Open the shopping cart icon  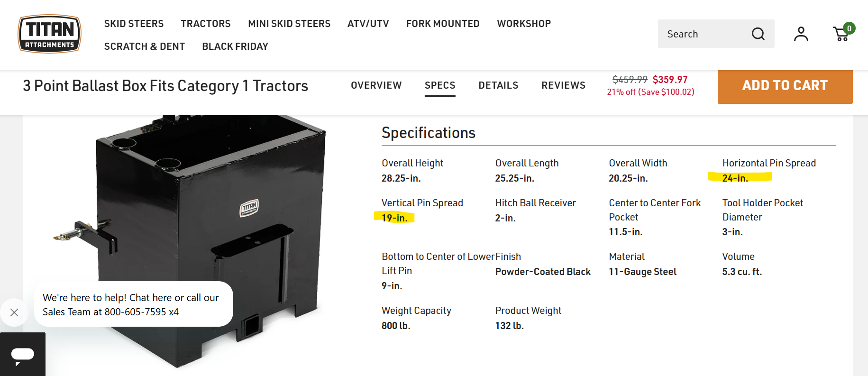(842, 34)
